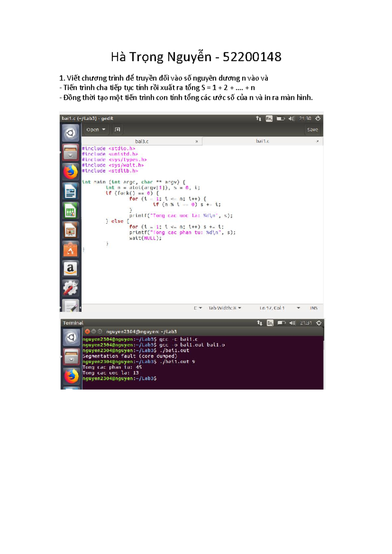Screen dimensions: 392x554
Task: Expand the Open file dropdown in gedit
Action: click(96, 130)
